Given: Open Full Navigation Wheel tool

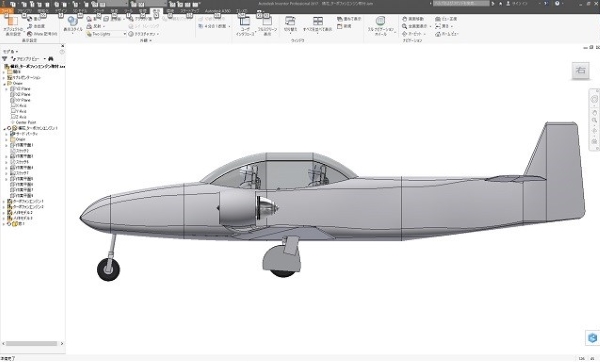Looking at the screenshot, I should point(380,26).
